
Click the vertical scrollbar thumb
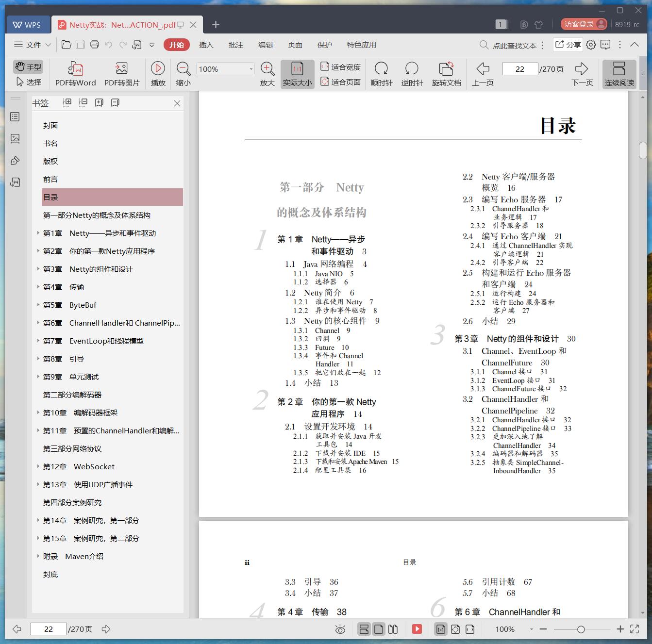point(643,150)
